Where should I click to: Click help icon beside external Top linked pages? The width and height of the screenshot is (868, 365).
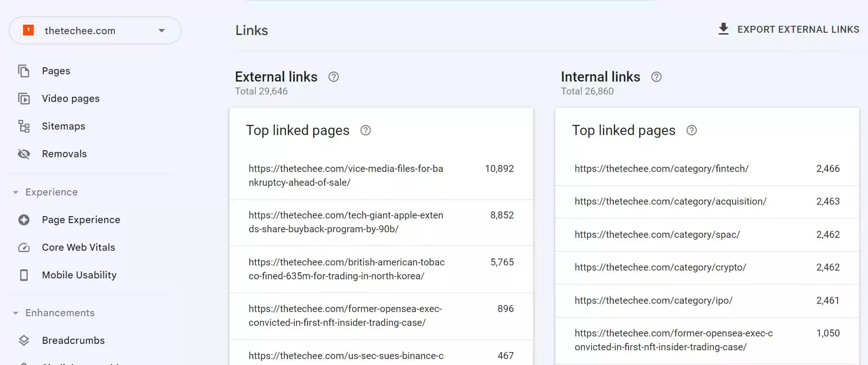[x=366, y=130]
